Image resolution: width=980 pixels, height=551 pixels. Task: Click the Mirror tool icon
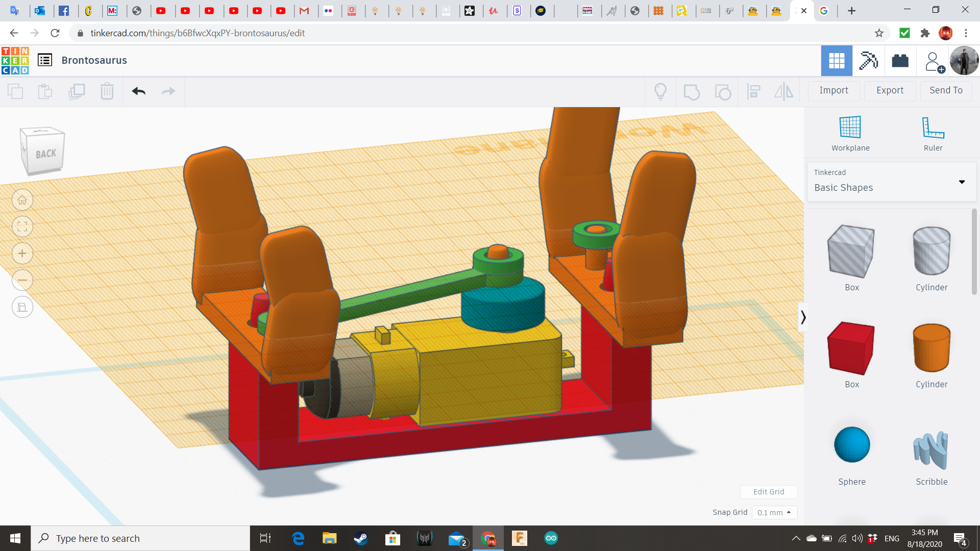783,91
